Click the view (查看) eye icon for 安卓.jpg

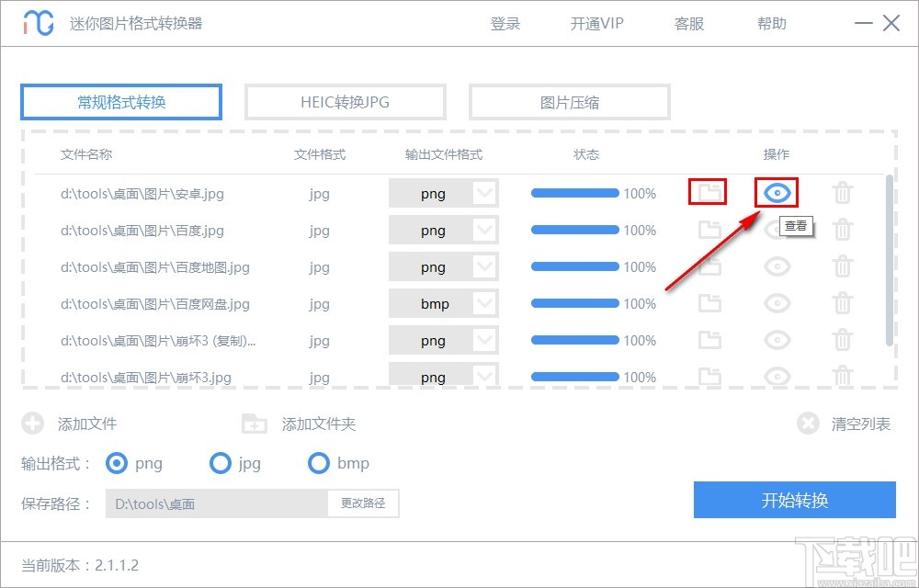pyautogui.click(x=777, y=193)
